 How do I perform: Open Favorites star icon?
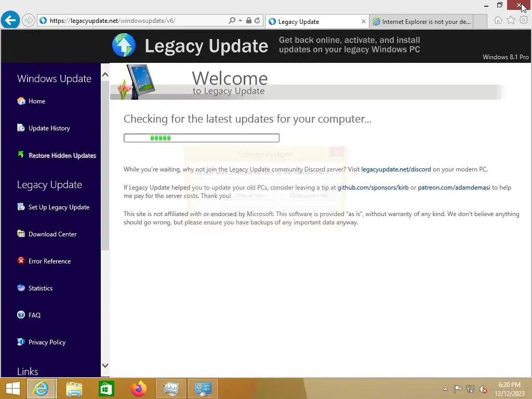click(x=511, y=20)
